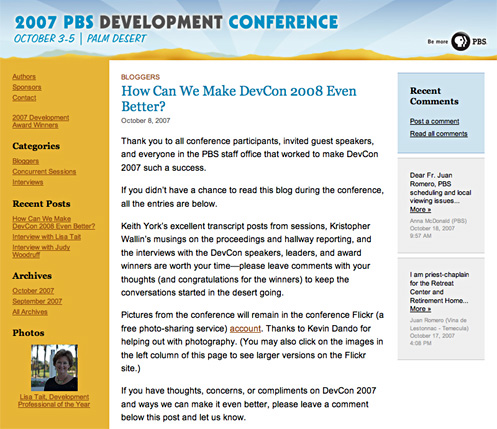Select the Concurrent Sessions category
497x429 pixels.
point(44,172)
